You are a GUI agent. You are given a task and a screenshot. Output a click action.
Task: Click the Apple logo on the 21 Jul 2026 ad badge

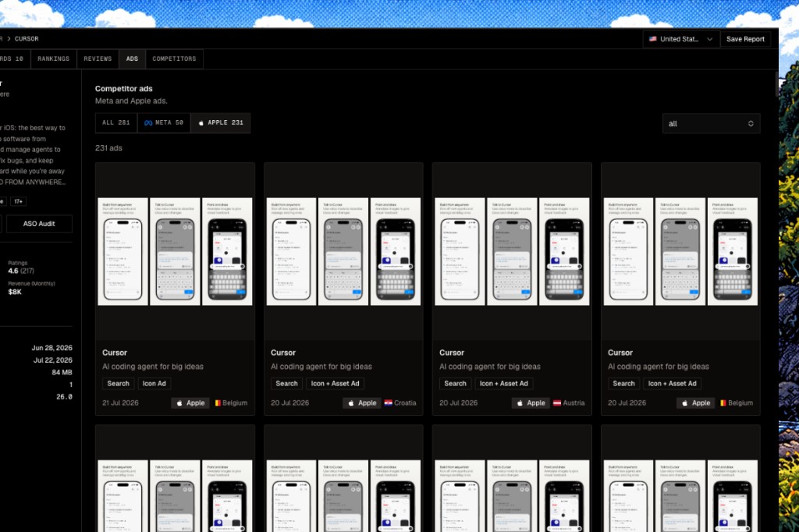coord(179,403)
